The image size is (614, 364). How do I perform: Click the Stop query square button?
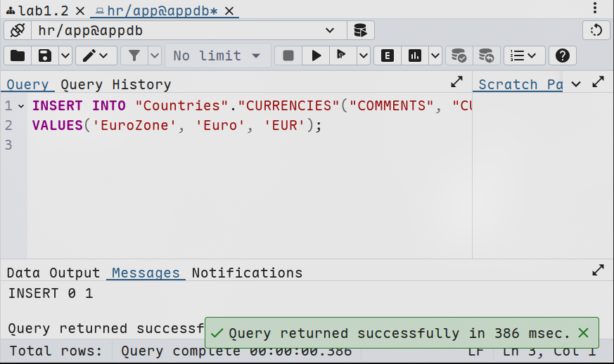point(288,56)
